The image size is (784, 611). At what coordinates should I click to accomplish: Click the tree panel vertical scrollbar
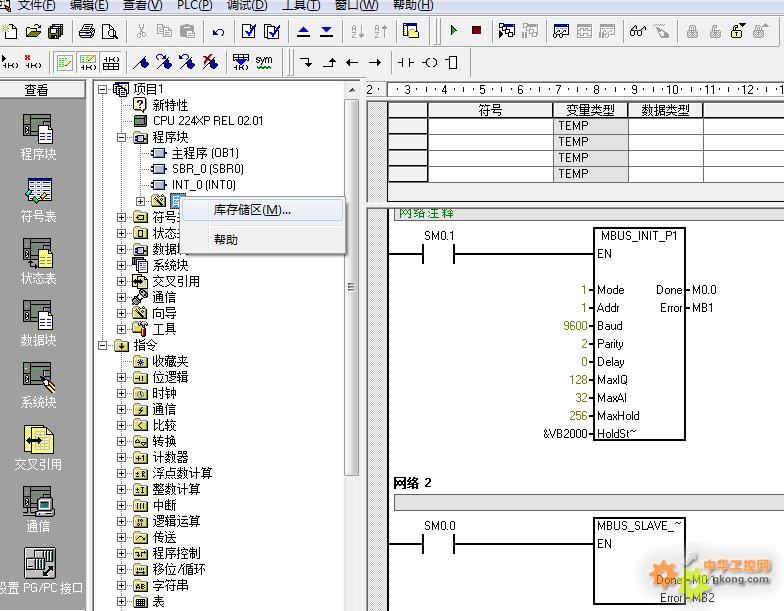pos(352,287)
